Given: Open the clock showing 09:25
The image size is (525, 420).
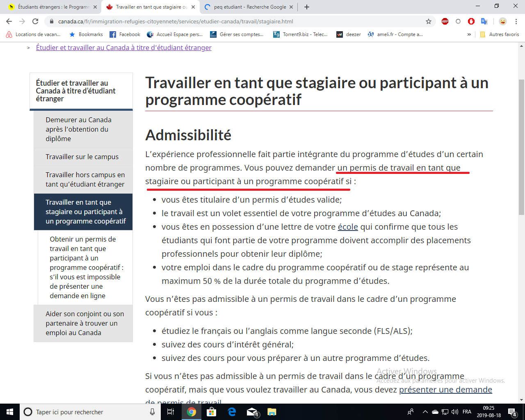Looking at the screenshot, I should click(488, 412).
